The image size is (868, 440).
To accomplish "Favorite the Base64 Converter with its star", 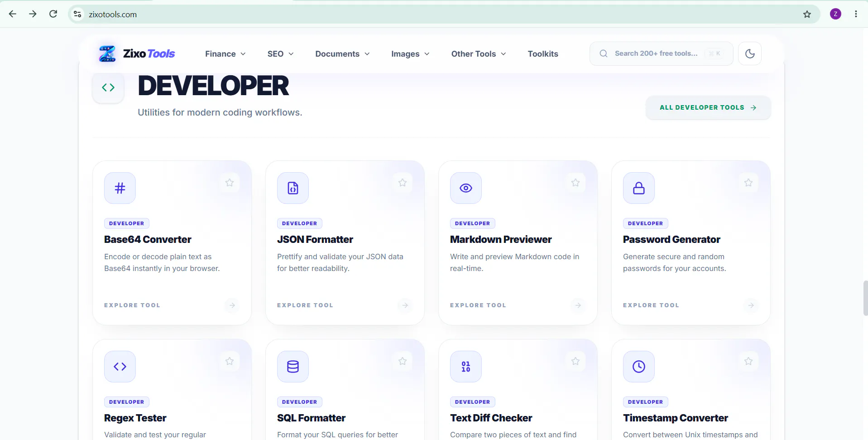I will tap(230, 183).
